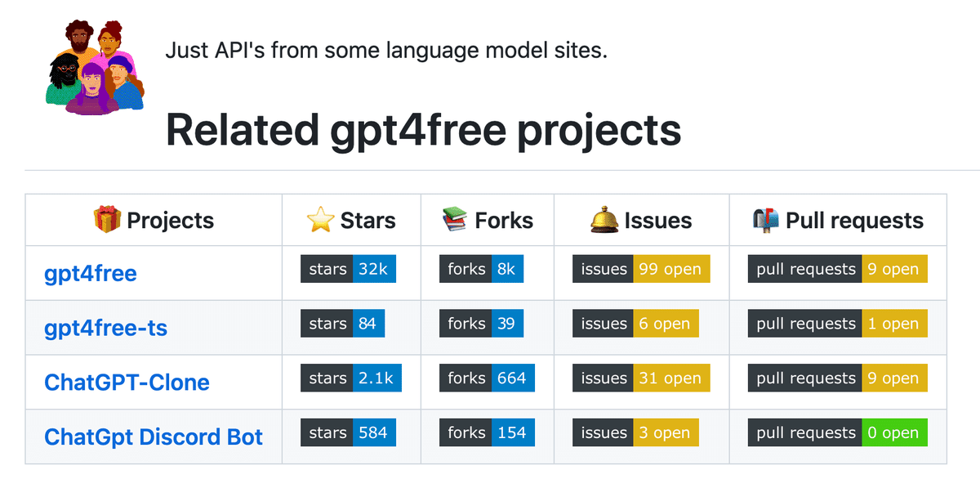This screenshot has height=488, width=980.
Task: Open the gpt4free-ts project link
Action: pyautogui.click(x=105, y=328)
